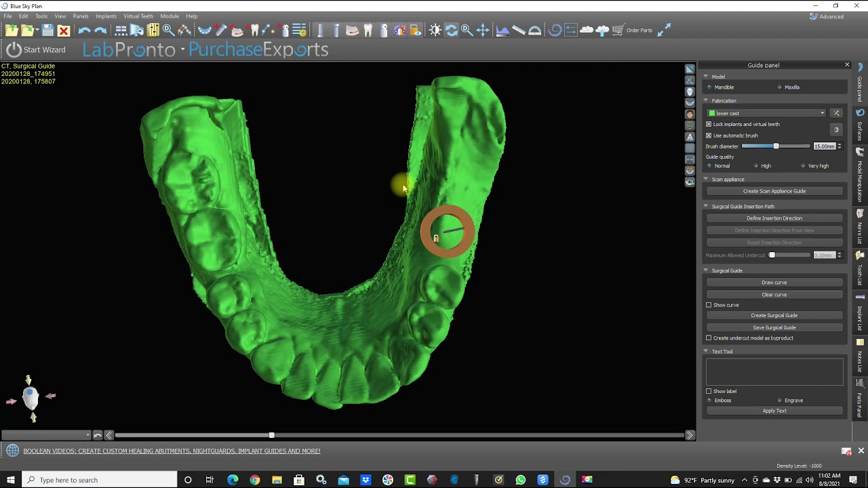Screen dimensions: 868x488
Task: Select the Maxilla radio button
Action: pyautogui.click(x=779, y=87)
